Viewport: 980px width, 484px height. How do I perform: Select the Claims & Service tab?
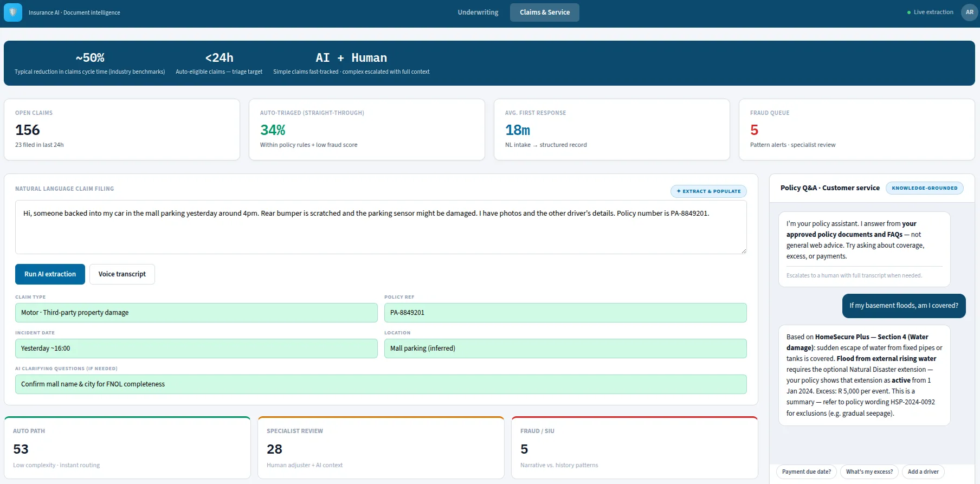pos(544,12)
